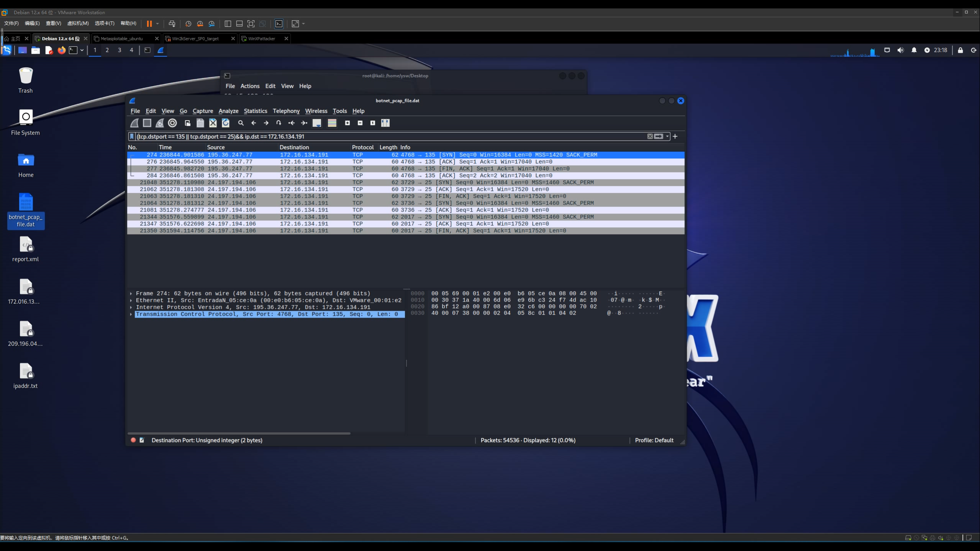980x551 pixels.
Task: Click the packet details horizontal scrollbar
Action: [x=239, y=433]
